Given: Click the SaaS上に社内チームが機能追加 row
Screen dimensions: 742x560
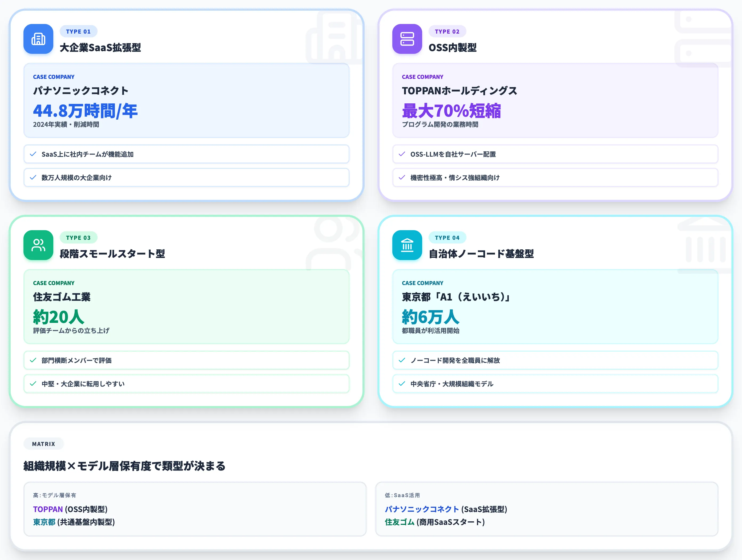Looking at the screenshot, I should 187,154.
